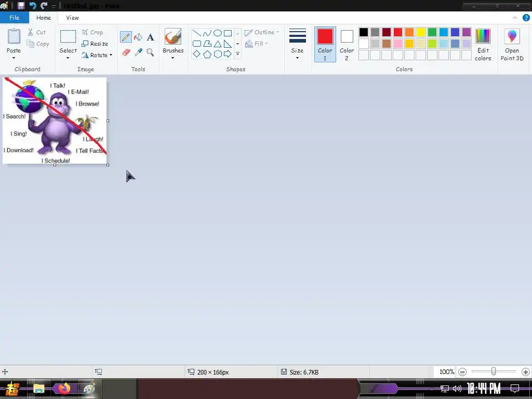Select the Eraser tool
The image size is (532, 399).
coord(126,52)
